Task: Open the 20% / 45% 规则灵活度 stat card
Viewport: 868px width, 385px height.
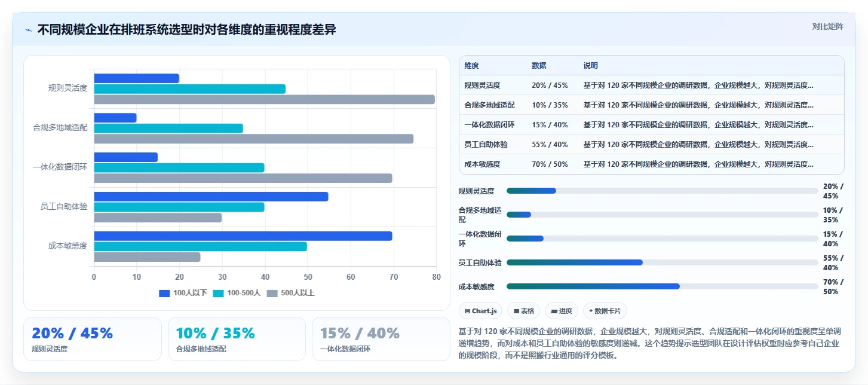Action: coord(93,339)
